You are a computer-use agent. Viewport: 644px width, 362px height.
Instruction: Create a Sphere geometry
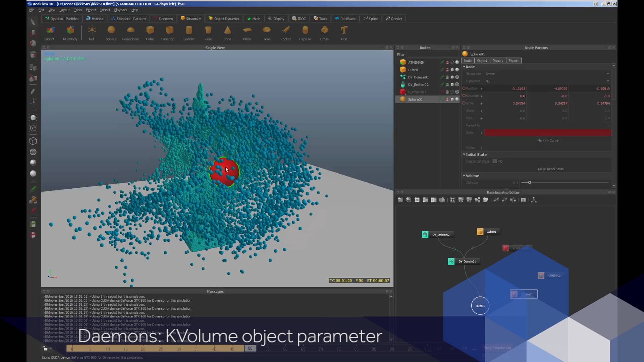(111, 33)
